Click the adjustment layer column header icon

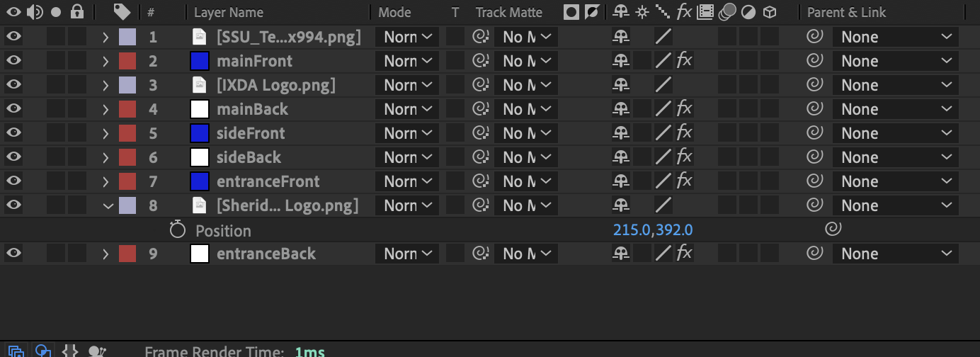749,12
